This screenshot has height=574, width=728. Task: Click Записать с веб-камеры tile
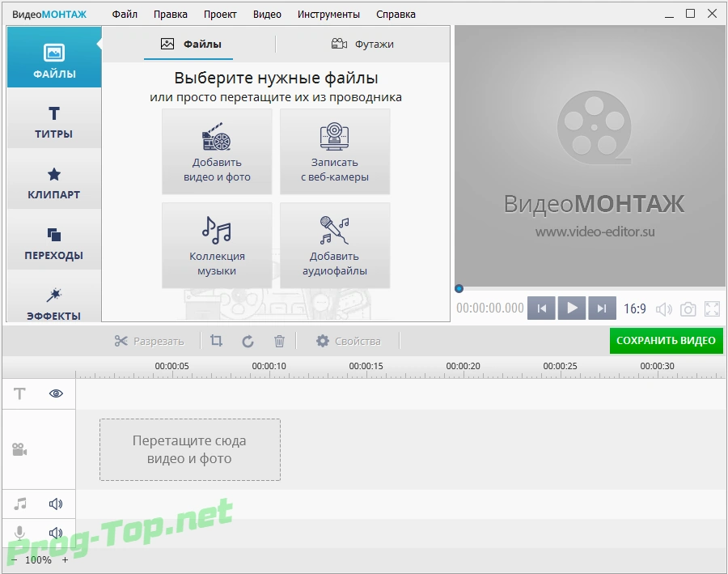335,151
